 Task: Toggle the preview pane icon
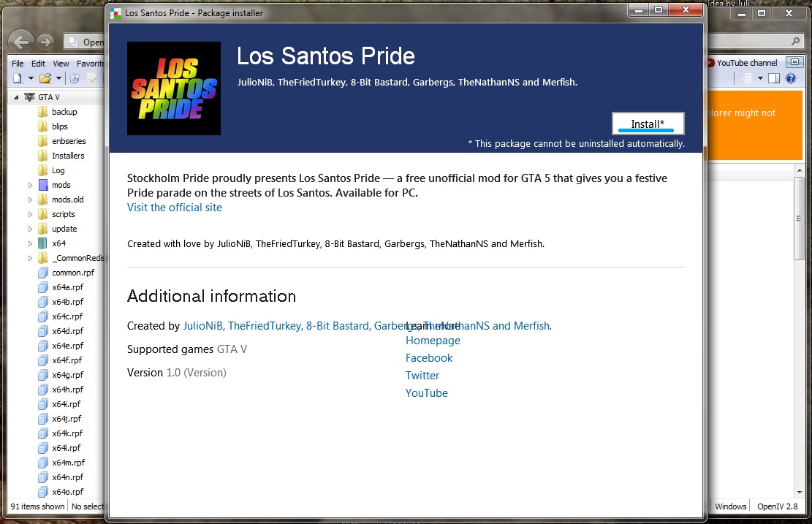pos(774,78)
